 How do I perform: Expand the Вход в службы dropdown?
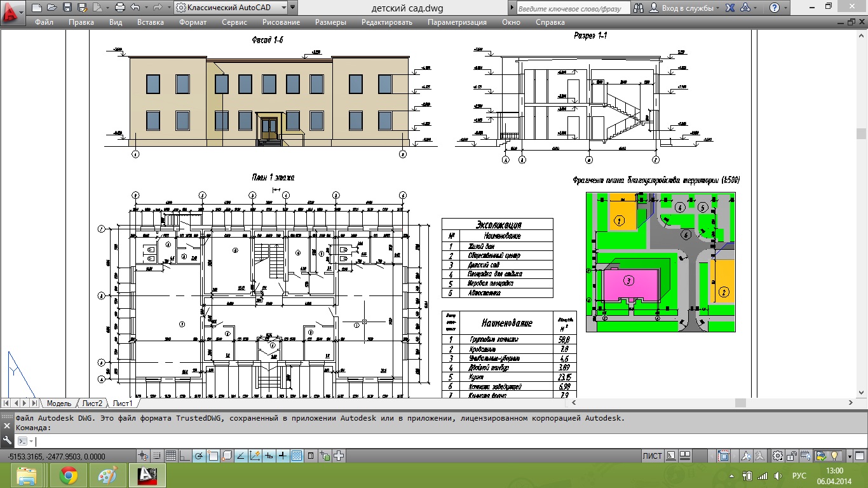point(717,8)
